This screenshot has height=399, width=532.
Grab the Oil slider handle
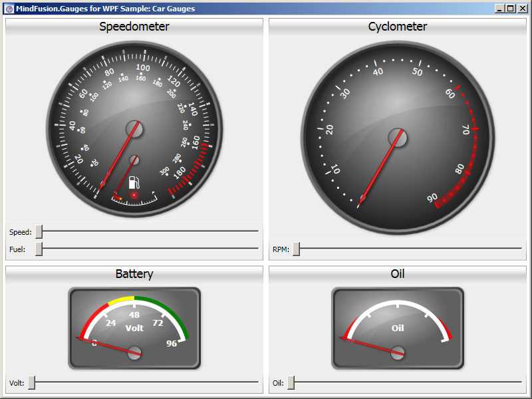pyautogui.click(x=291, y=383)
